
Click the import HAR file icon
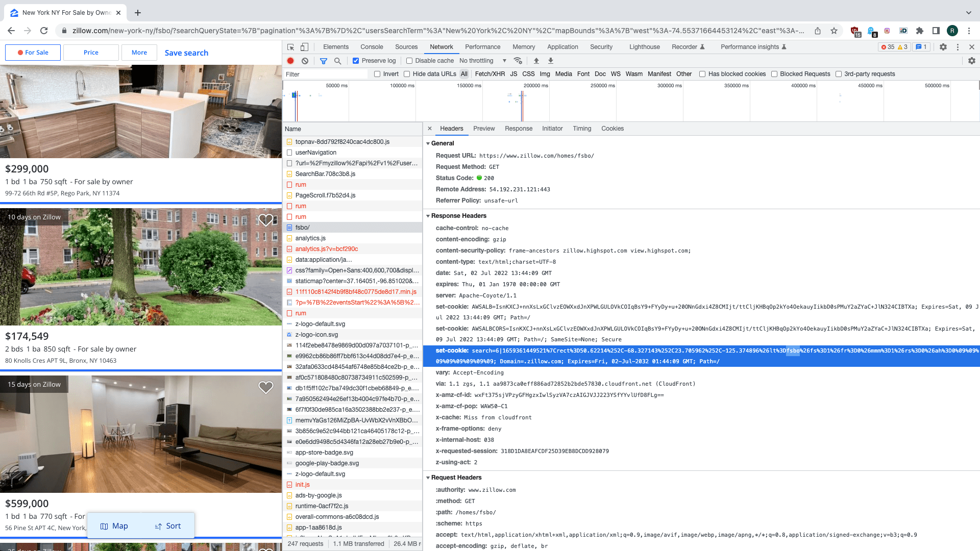click(x=536, y=60)
